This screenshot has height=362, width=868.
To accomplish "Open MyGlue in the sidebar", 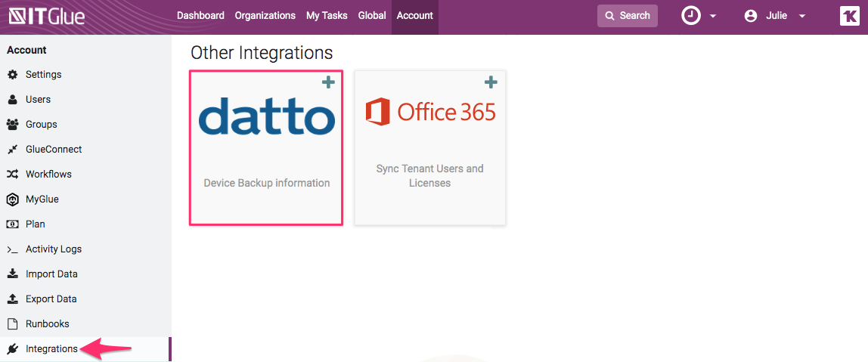I will [42, 200].
